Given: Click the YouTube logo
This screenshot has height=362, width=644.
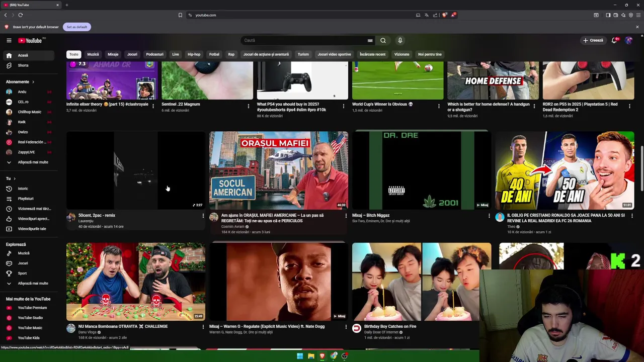Looking at the screenshot, I should click(31, 40).
